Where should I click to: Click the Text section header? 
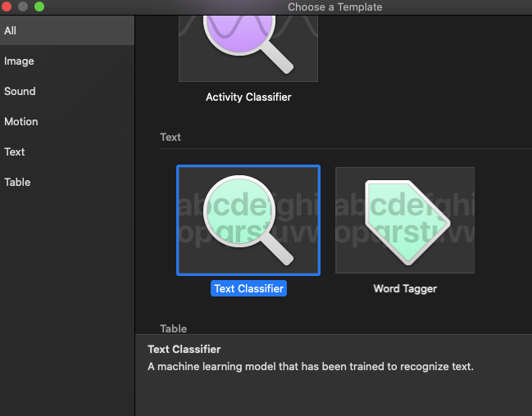(171, 137)
